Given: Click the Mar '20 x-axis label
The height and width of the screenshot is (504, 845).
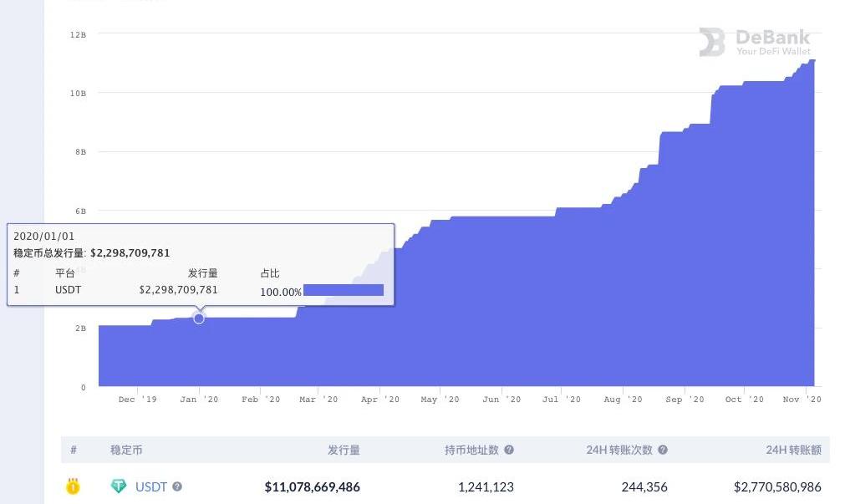Looking at the screenshot, I should pyautogui.click(x=318, y=400).
